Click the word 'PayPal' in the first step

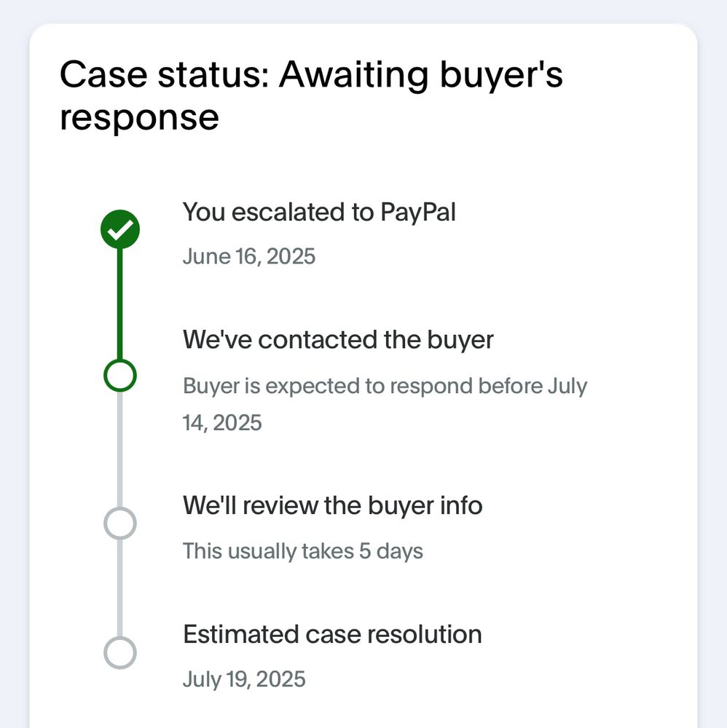pos(417,212)
